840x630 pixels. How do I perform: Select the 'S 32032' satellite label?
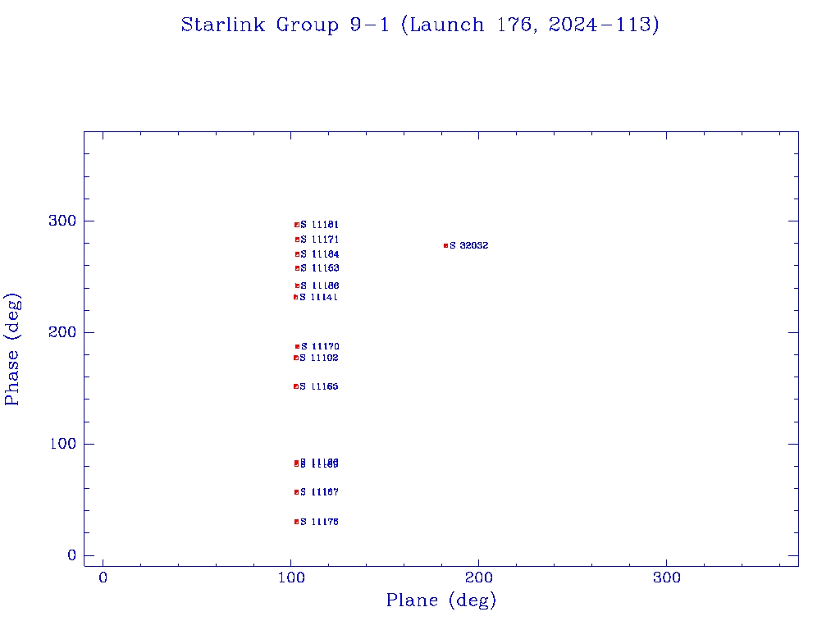pos(468,246)
